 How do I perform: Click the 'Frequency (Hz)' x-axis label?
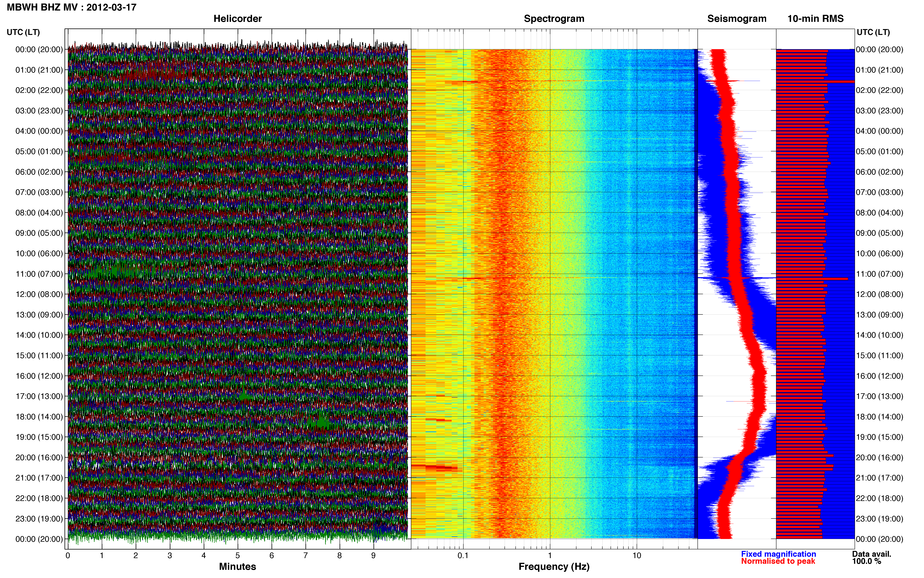coord(554,566)
